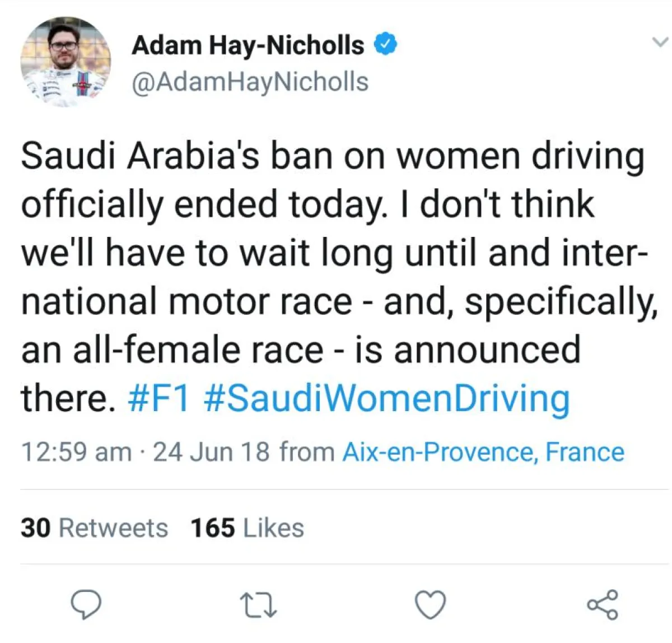
Task: Open the #SaudiWomenDriving hashtag
Action: click(388, 398)
